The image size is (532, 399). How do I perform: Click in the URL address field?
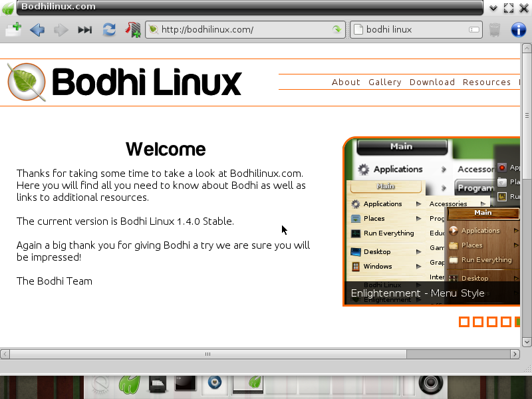coord(245,29)
